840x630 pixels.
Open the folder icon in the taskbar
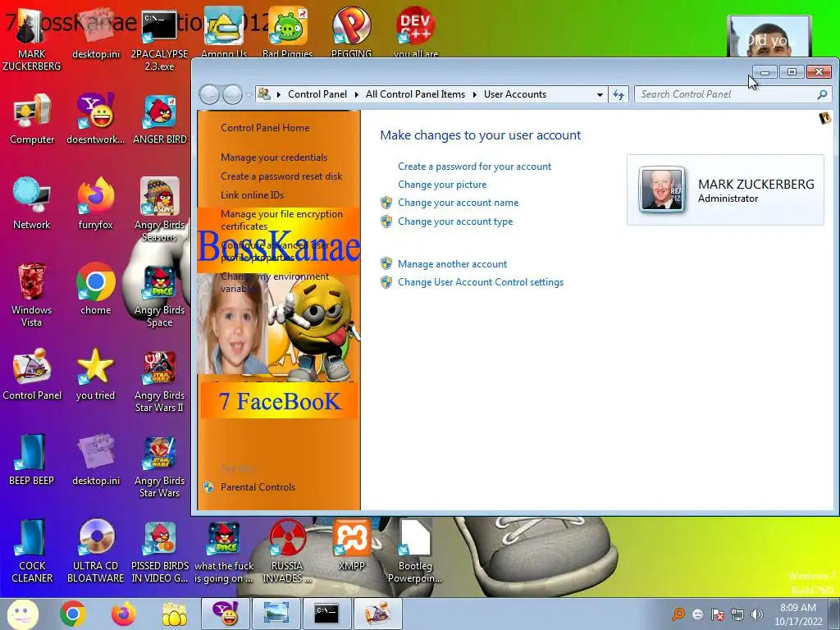(174, 614)
